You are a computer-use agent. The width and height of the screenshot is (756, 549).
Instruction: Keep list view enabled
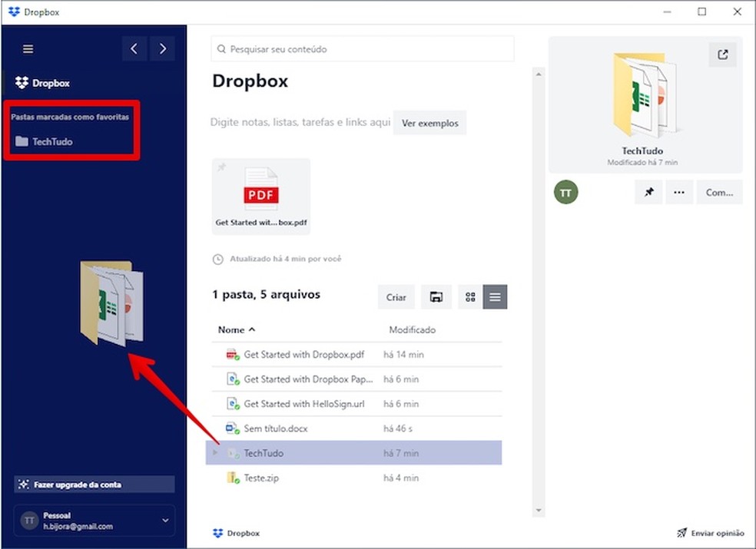click(495, 297)
